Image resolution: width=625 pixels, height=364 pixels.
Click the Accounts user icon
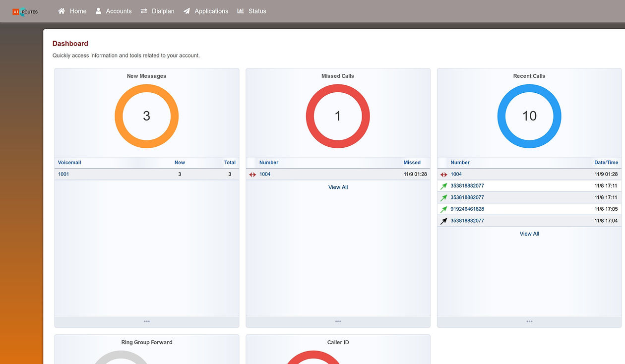pos(98,11)
